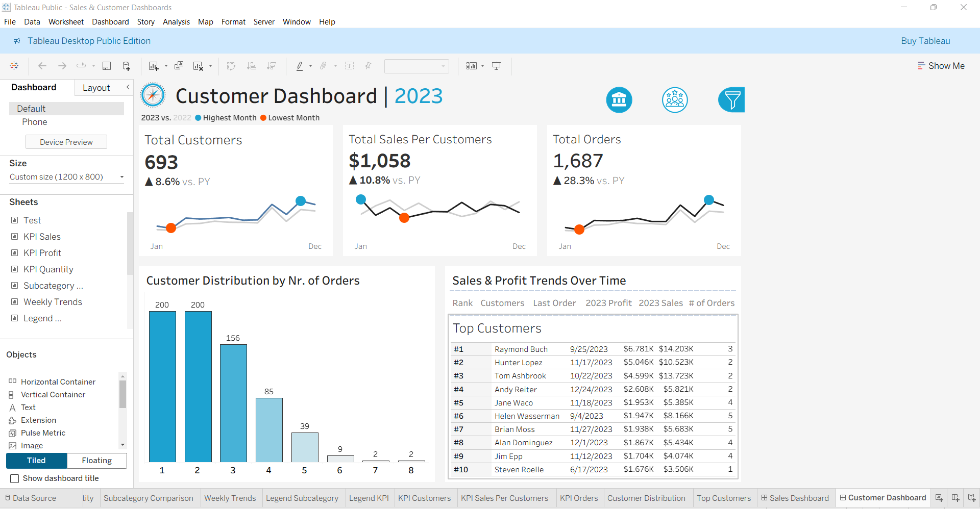Switch to the Sales Dashboard tab
Image resolution: width=980 pixels, height=509 pixels.
click(x=795, y=498)
